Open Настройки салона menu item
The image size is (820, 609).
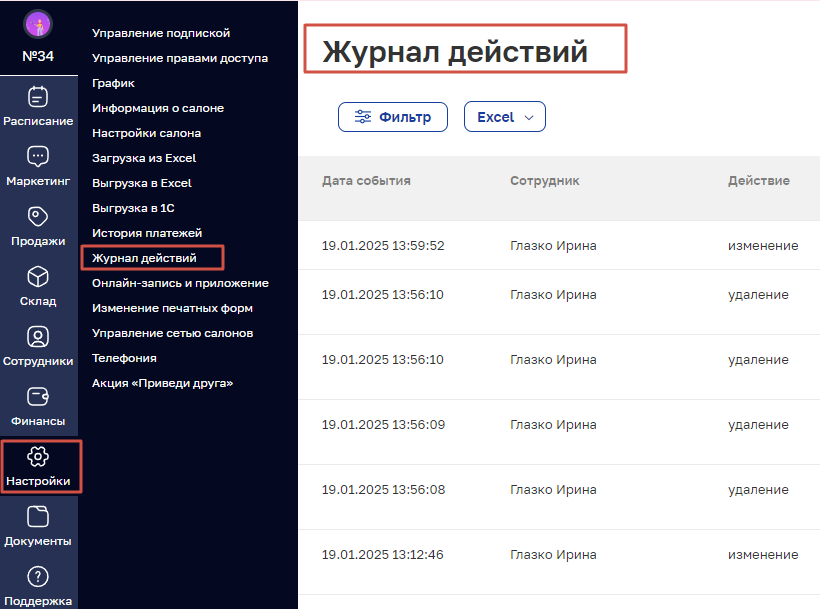[x=146, y=133]
